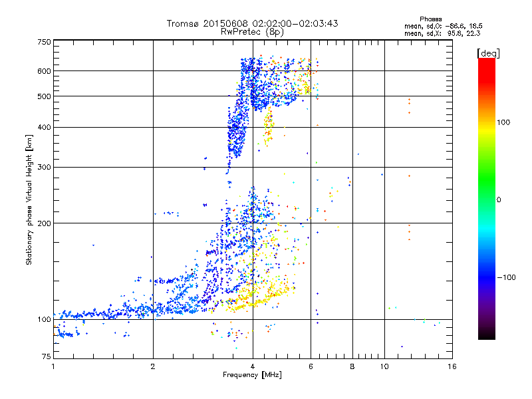Click the 'mean, sd,O: -86.6, 18.5' text

443,26
